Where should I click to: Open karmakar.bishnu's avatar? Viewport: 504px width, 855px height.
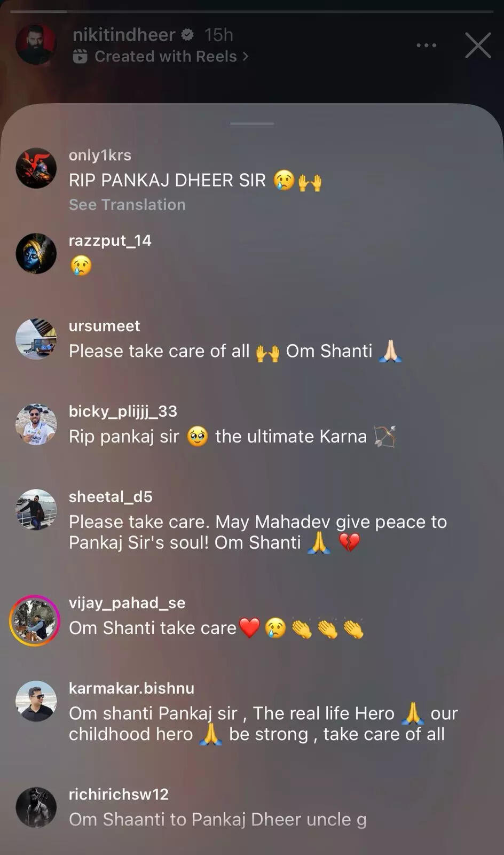click(36, 701)
